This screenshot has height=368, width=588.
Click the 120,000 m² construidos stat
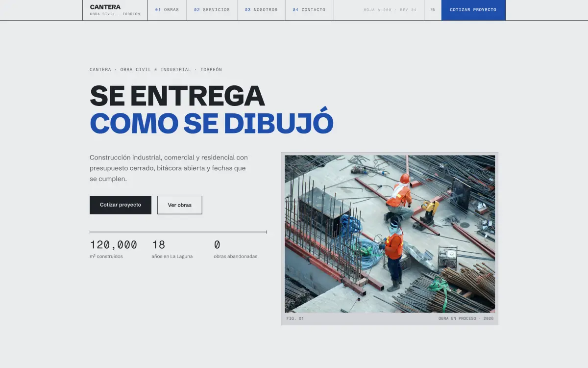click(114, 249)
